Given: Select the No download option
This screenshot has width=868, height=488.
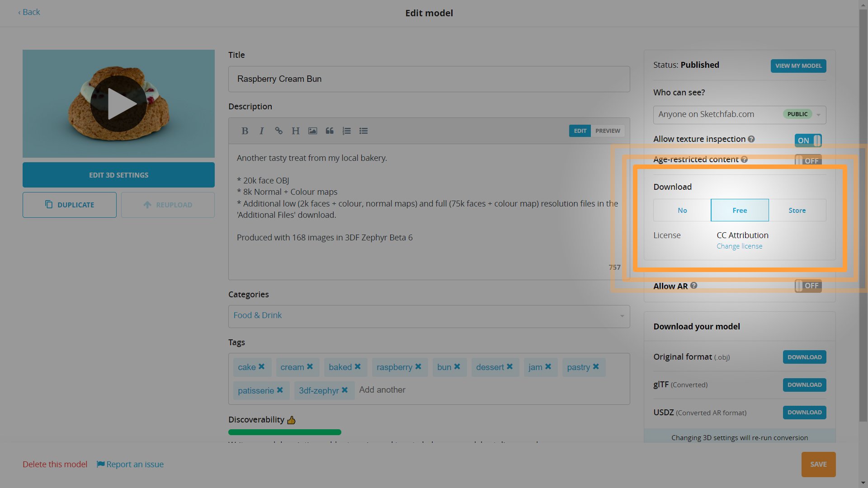Looking at the screenshot, I should [682, 211].
